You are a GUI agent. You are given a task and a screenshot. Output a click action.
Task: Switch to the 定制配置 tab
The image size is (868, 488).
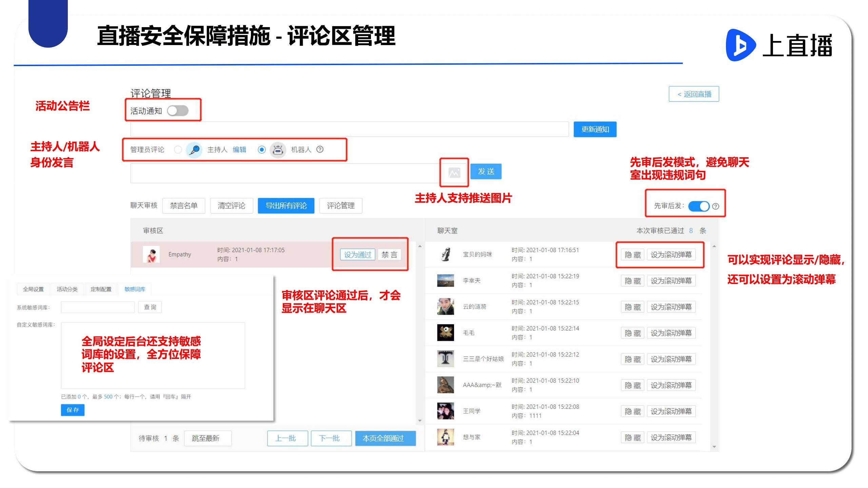pos(101,289)
